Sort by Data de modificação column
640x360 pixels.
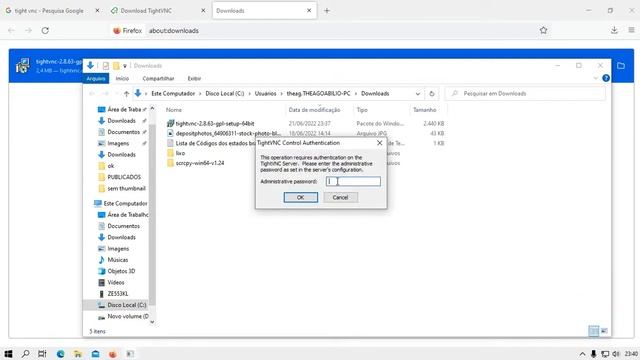tap(314, 110)
